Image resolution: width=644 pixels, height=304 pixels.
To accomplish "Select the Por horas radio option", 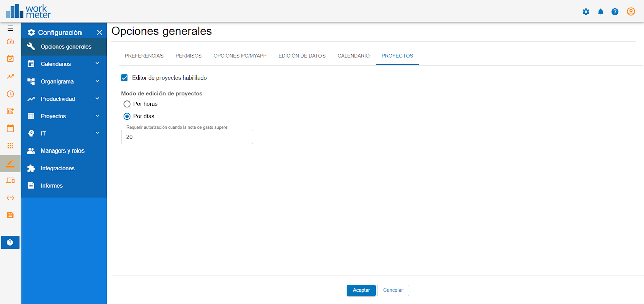I will tap(127, 104).
